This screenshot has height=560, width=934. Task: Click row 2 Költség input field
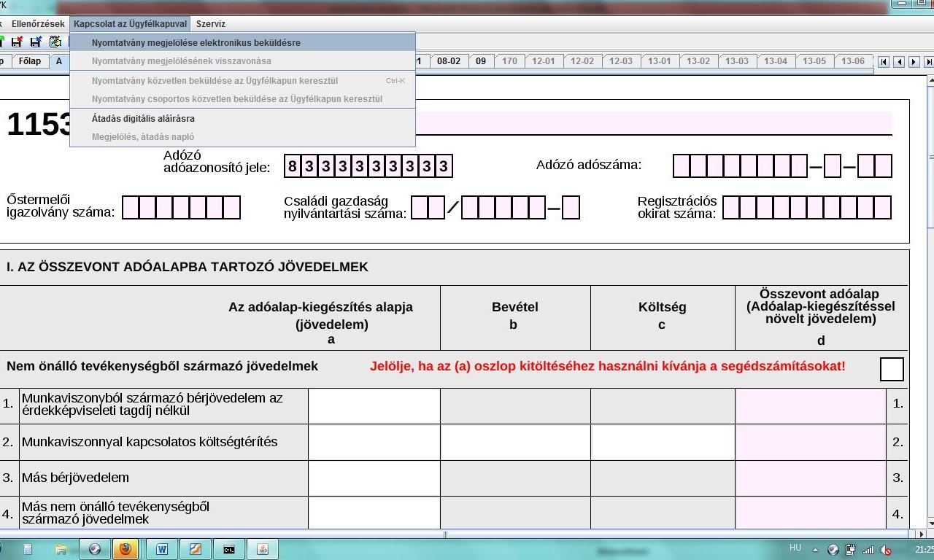click(x=663, y=442)
